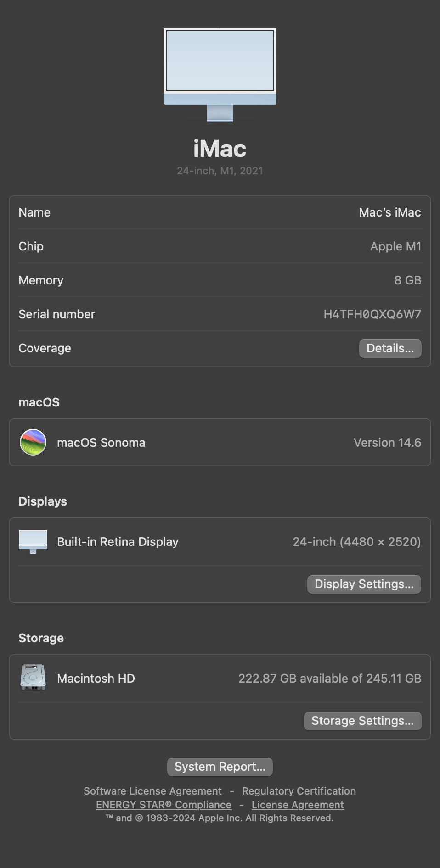This screenshot has height=868, width=440.
Task: Click the macOS Sonoma label
Action: (x=101, y=443)
